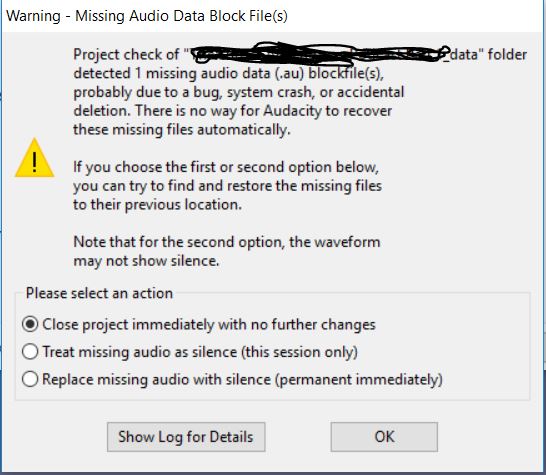Click the 'Close project immediately with no further changes' label
Screen dimensions: 546x475
pyautogui.click(x=209, y=325)
